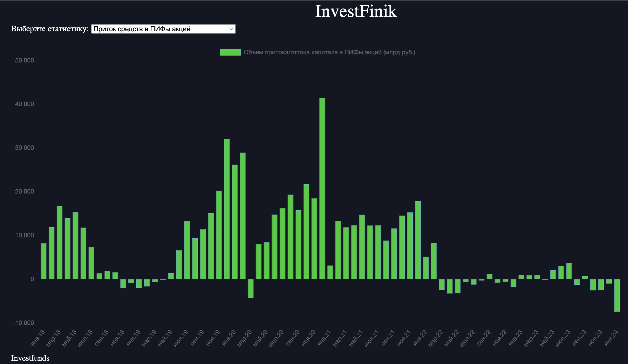This screenshot has width=628, height=364.
Task: Click the янв.24 largest outflow bar
Action: (617, 295)
